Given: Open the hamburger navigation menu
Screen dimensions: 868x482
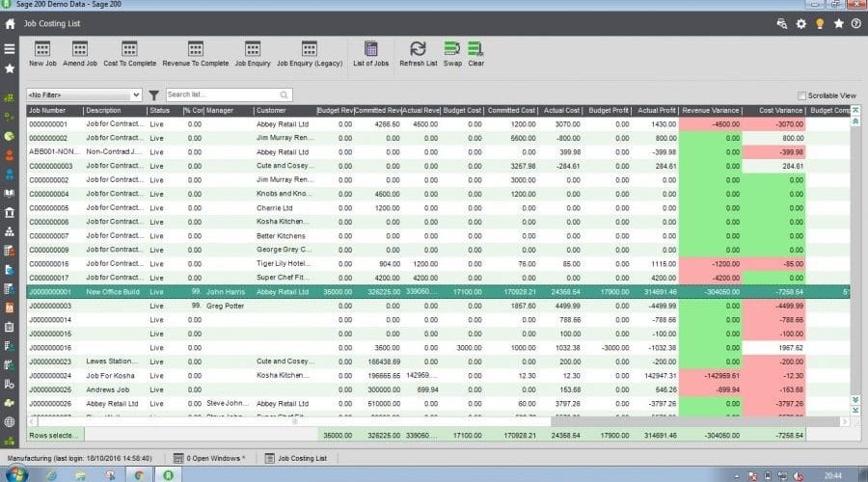Looking at the screenshot, I should pos(10,49).
